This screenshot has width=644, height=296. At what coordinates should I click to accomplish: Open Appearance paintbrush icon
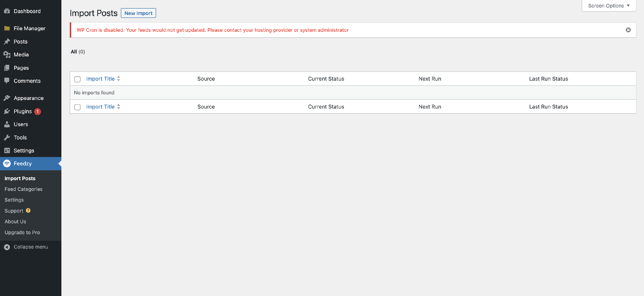coord(7,98)
